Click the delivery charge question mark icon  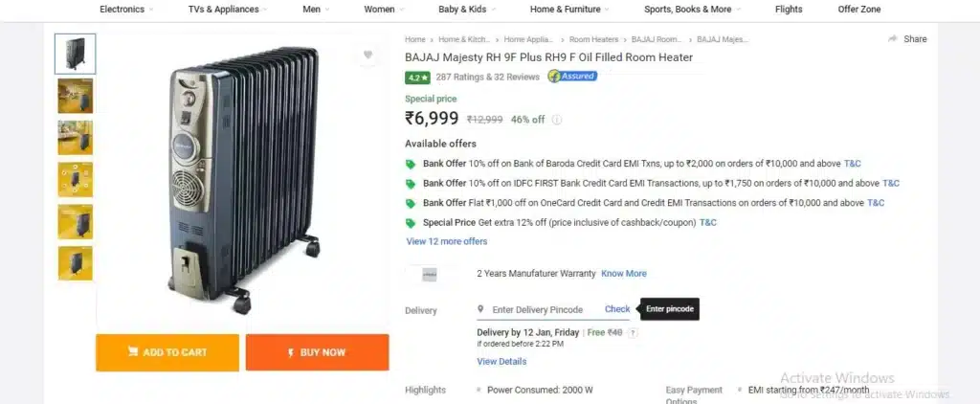633,333
